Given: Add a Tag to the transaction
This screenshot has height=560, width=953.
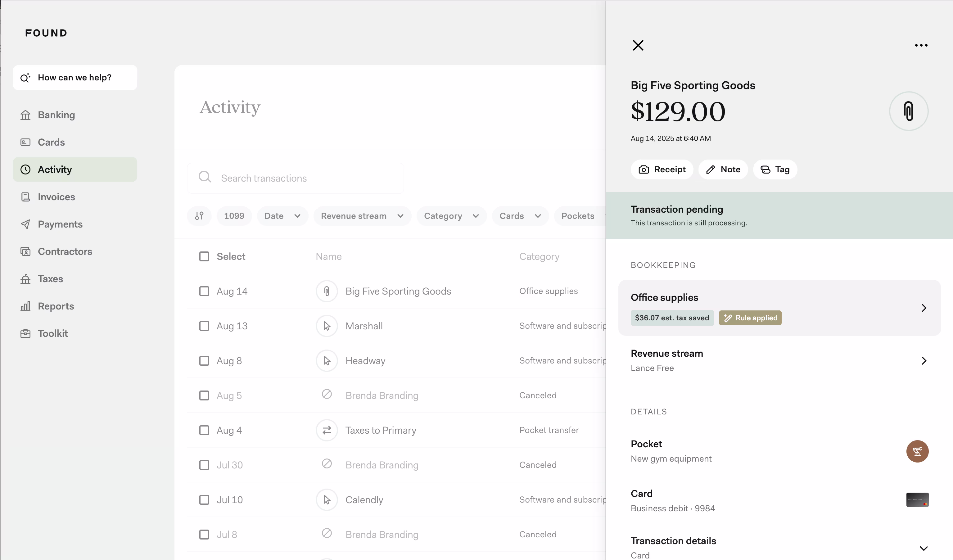Looking at the screenshot, I should click(x=775, y=169).
